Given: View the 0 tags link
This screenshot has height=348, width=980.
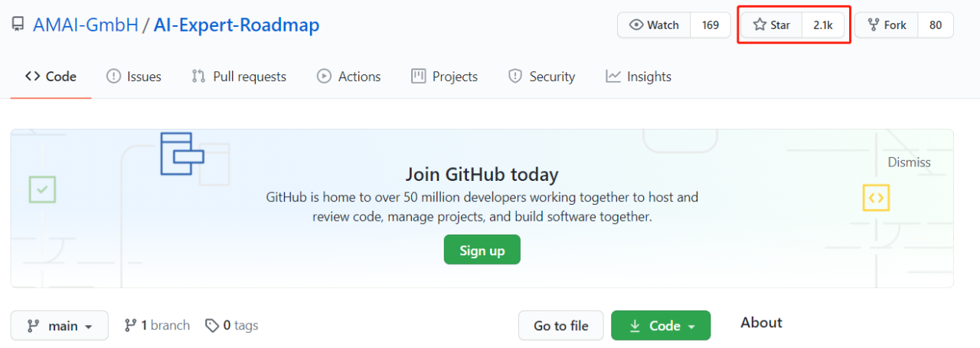Looking at the screenshot, I should [232, 326].
